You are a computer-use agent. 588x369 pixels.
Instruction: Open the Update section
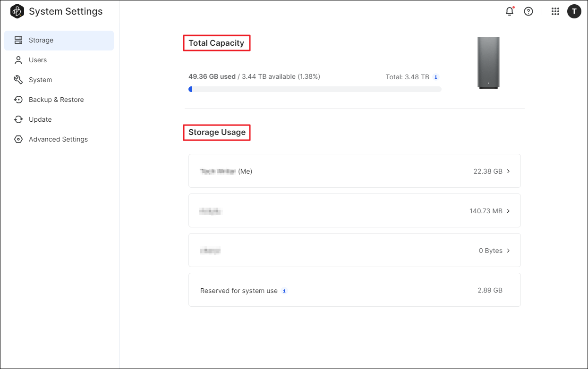40,119
